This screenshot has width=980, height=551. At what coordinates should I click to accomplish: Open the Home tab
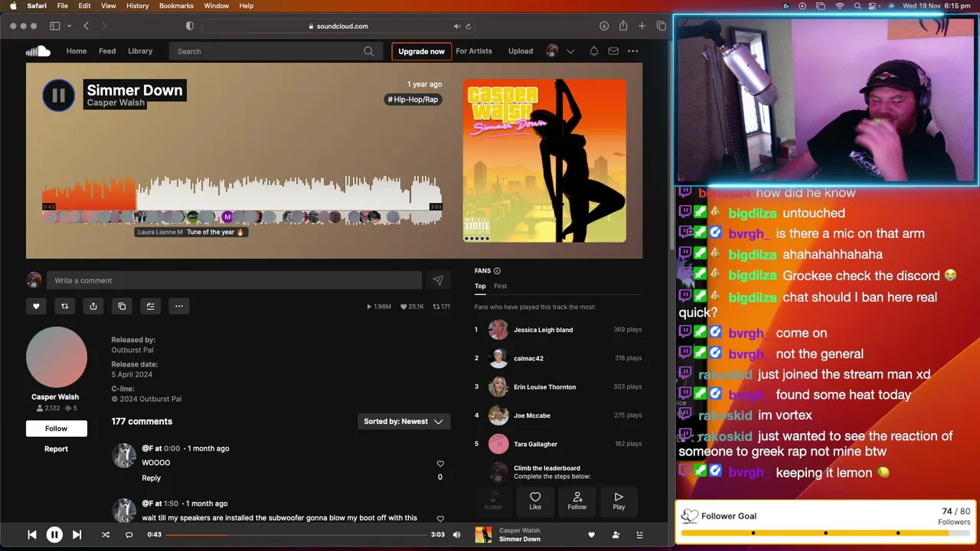coord(77,51)
